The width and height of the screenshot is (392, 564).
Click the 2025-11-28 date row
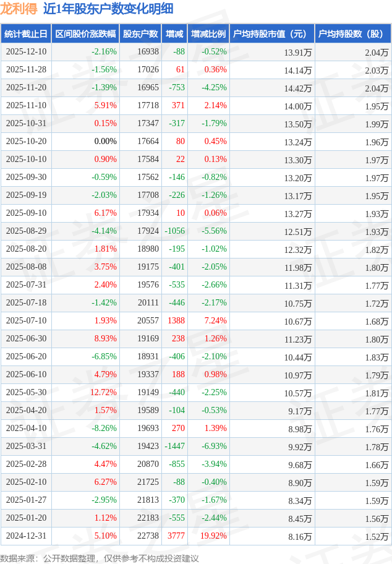(x=25, y=70)
